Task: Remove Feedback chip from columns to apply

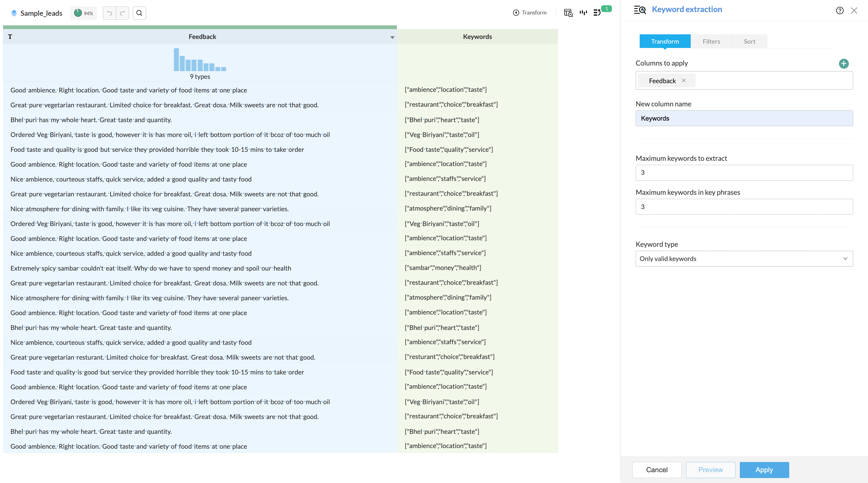Action: point(684,81)
